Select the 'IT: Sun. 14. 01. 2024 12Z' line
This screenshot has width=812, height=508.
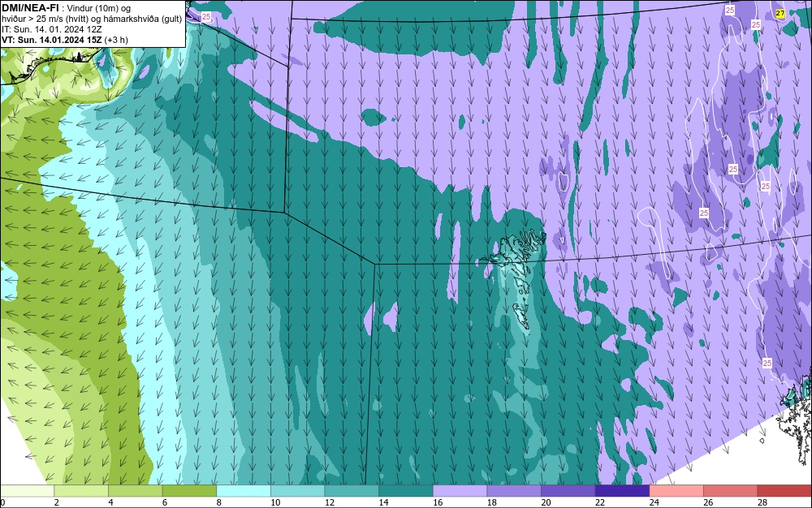pyautogui.click(x=52, y=29)
